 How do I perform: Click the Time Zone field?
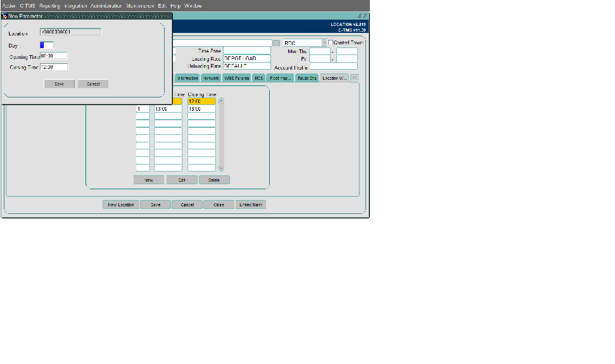click(247, 51)
